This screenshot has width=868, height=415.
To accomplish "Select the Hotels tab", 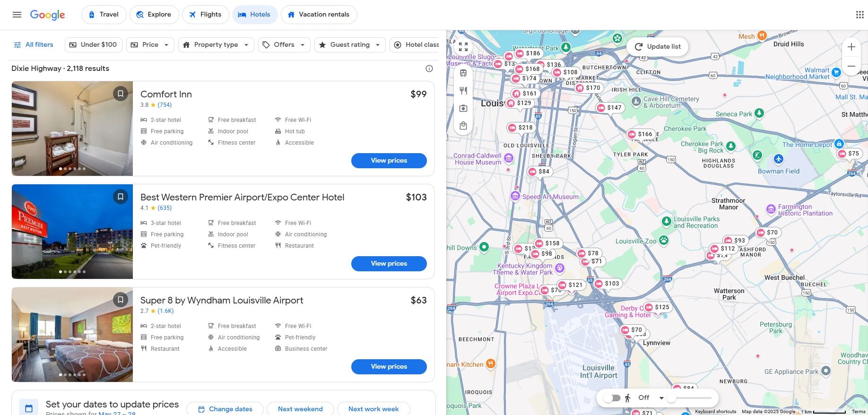I will tap(254, 15).
